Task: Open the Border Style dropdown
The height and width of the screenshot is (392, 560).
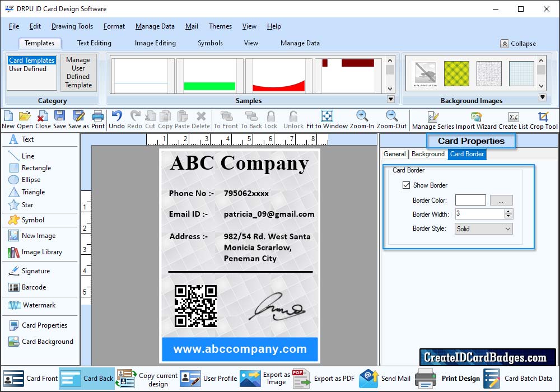Action: [x=484, y=229]
